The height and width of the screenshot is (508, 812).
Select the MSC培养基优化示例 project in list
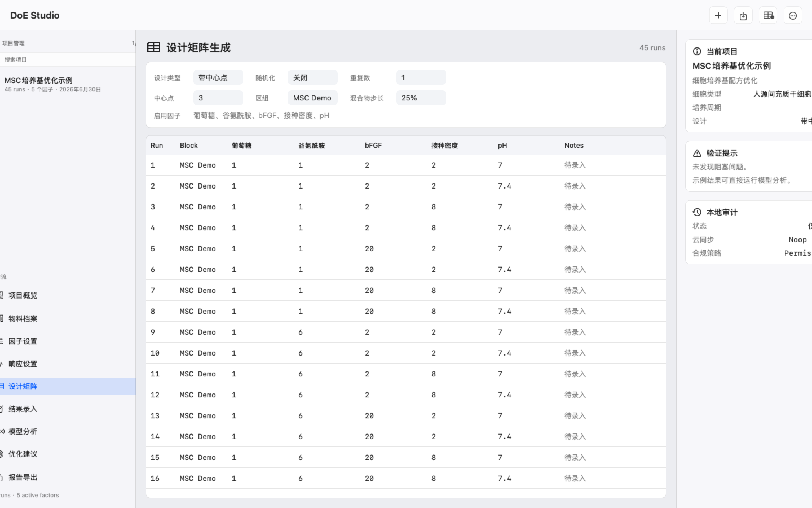(68, 84)
